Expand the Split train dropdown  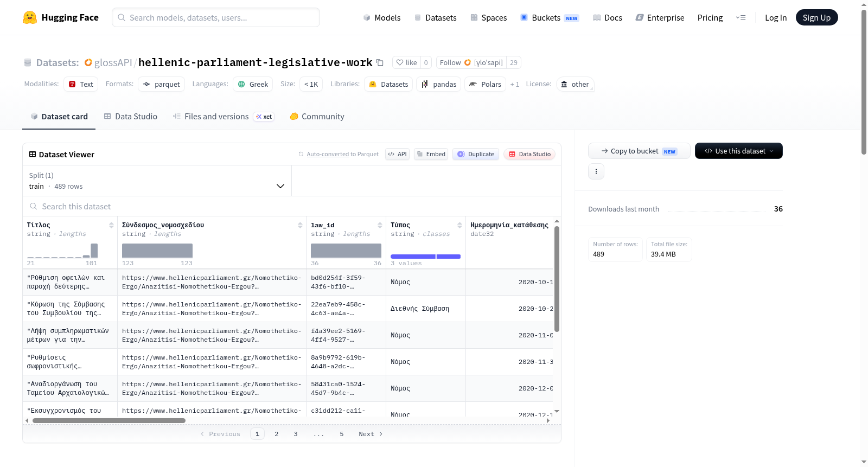click(157, 181)
